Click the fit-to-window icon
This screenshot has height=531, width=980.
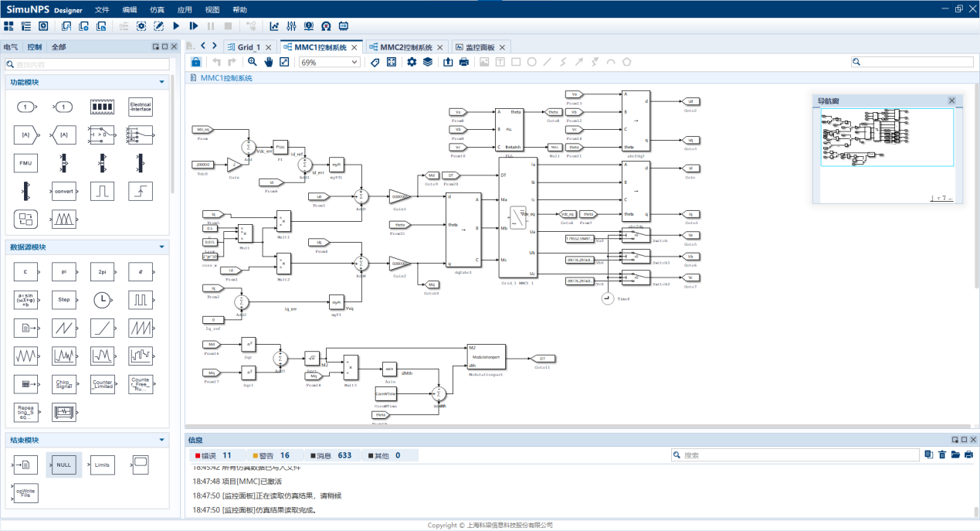(284, 62)
